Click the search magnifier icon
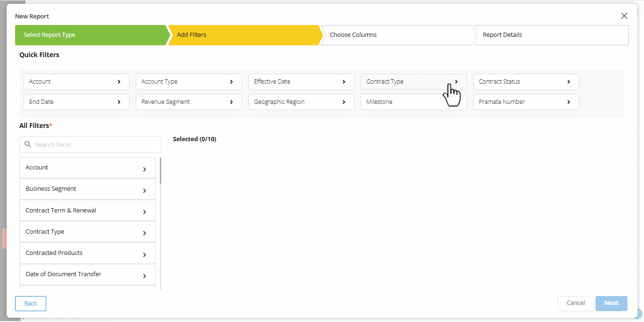 (x=28, y=144)
